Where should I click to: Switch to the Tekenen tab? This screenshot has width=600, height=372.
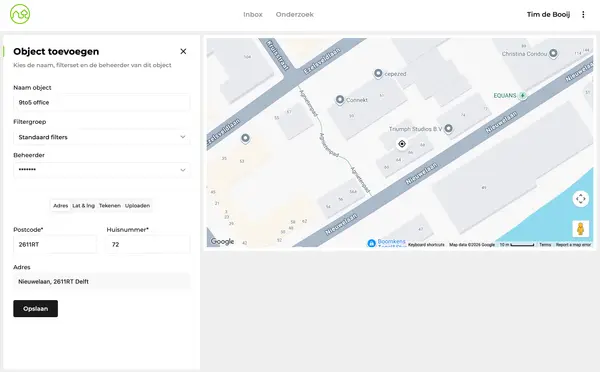pyautogui.click(x=110, y=206)
